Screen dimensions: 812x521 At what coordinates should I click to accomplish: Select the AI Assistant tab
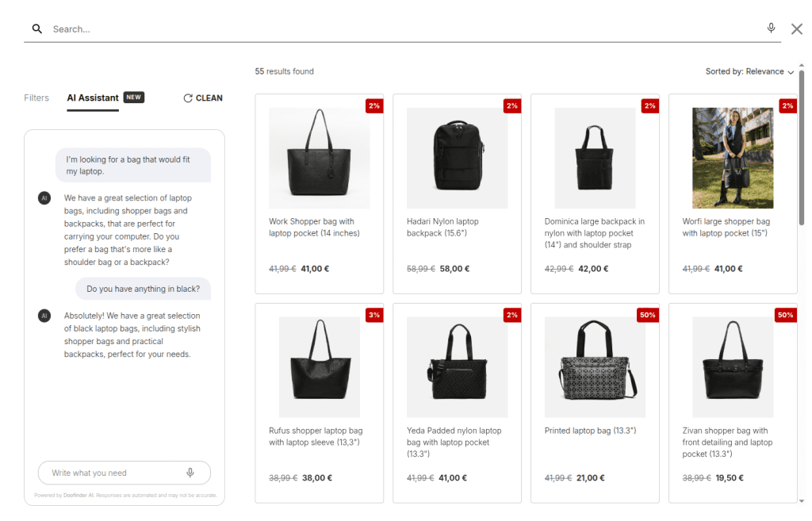tap(93, 98)
